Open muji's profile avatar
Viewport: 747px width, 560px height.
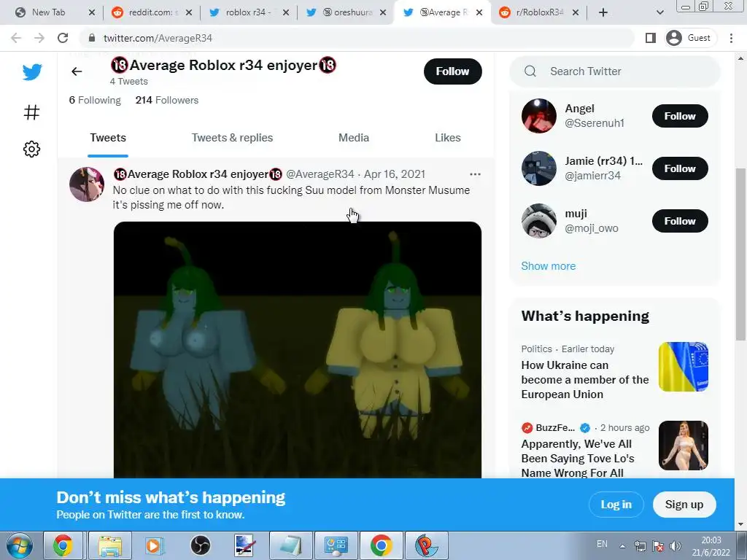point(539,220)
